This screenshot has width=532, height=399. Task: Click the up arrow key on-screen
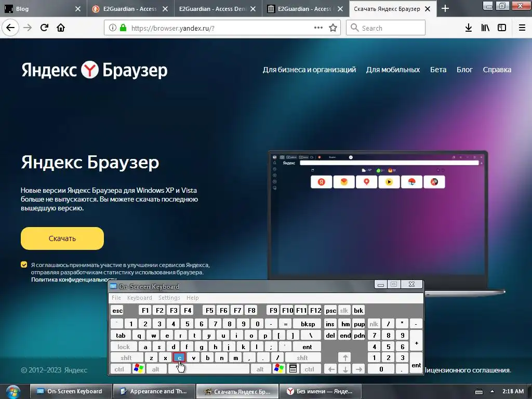(x=345, y=357)
